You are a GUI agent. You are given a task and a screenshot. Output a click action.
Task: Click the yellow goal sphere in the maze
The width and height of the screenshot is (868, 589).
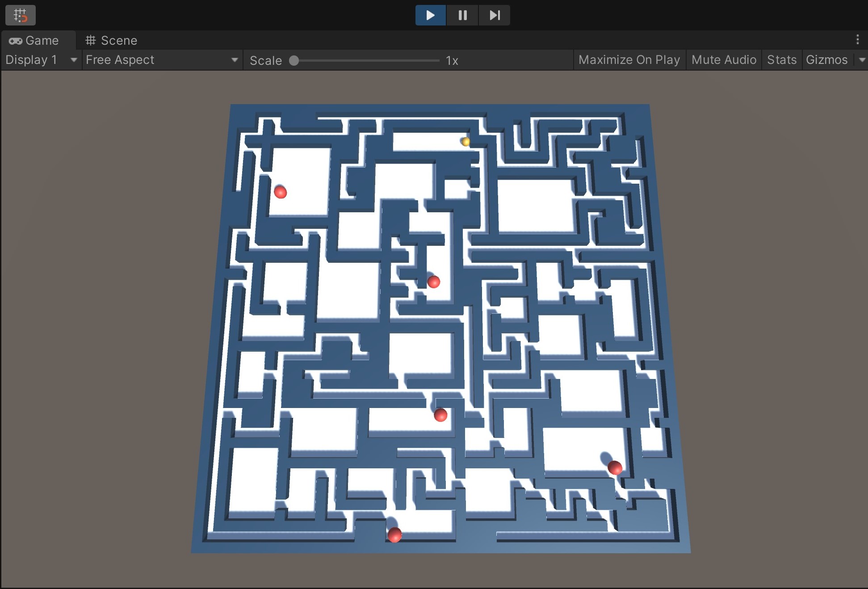click(x=465, y=141)
